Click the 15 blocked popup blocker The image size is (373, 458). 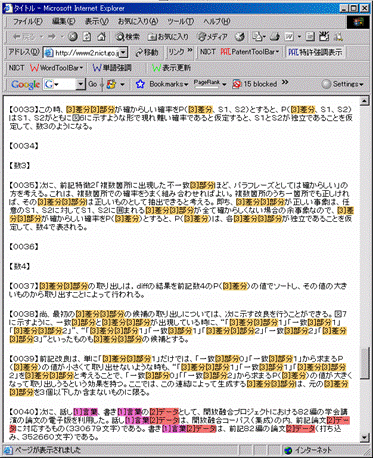tap(255, 84)
